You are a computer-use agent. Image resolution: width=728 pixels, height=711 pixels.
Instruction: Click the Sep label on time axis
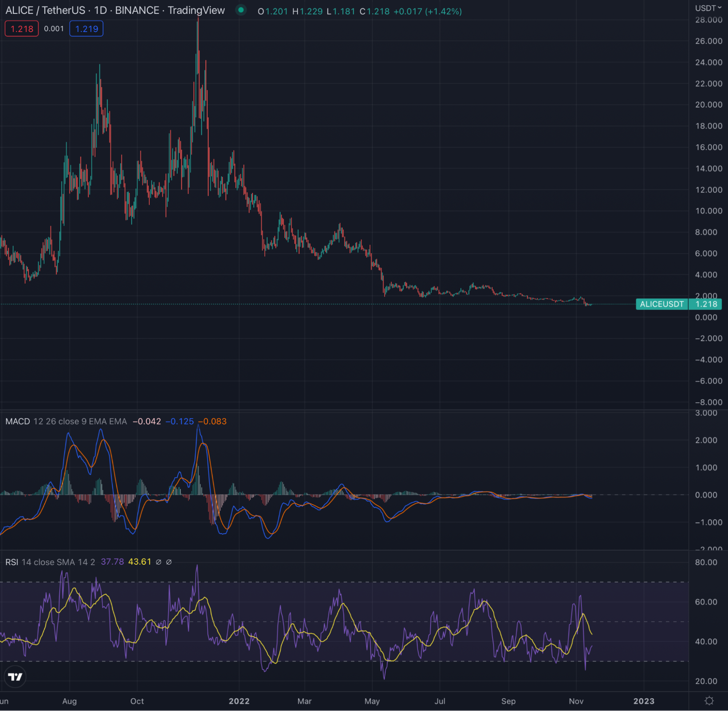coord(508,701)
